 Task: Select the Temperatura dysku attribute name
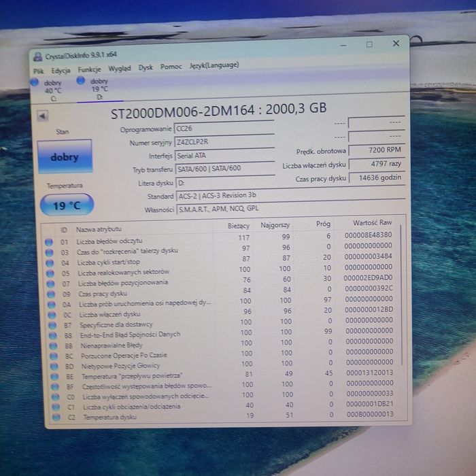click(110, 417)
